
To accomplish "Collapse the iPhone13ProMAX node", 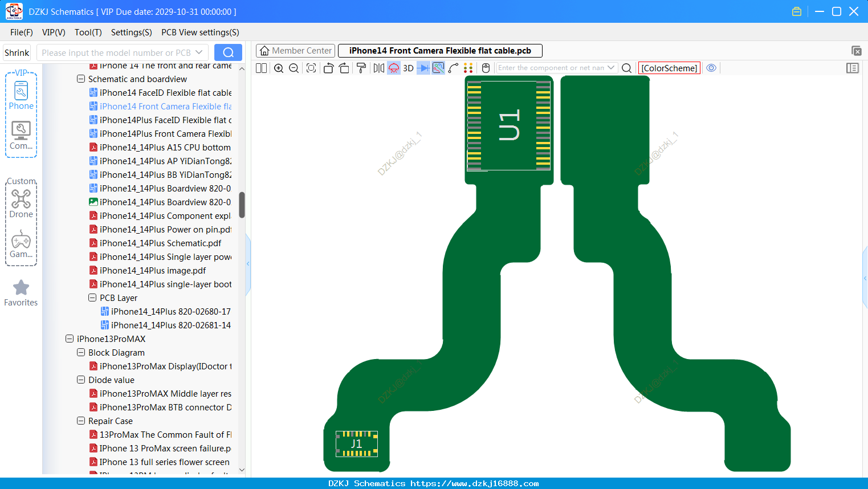I will pyautogui.click(x=70, y=339).
